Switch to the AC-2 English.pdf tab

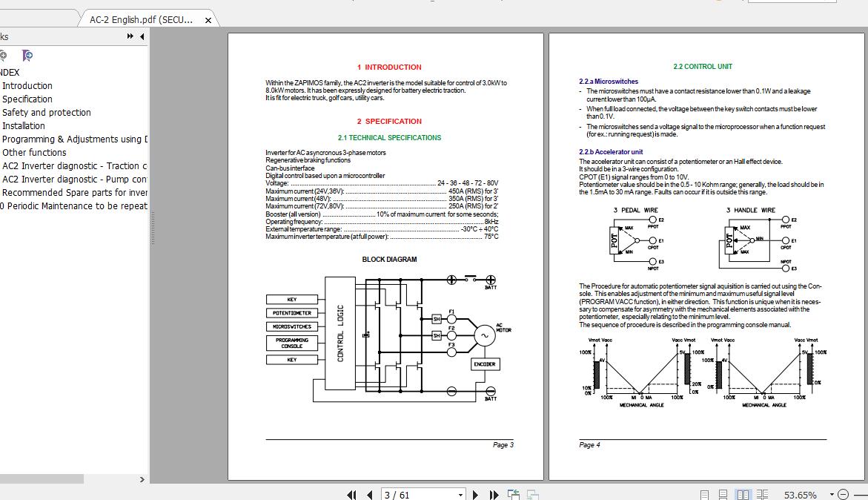pyautogui.click(x=141, y=21)
